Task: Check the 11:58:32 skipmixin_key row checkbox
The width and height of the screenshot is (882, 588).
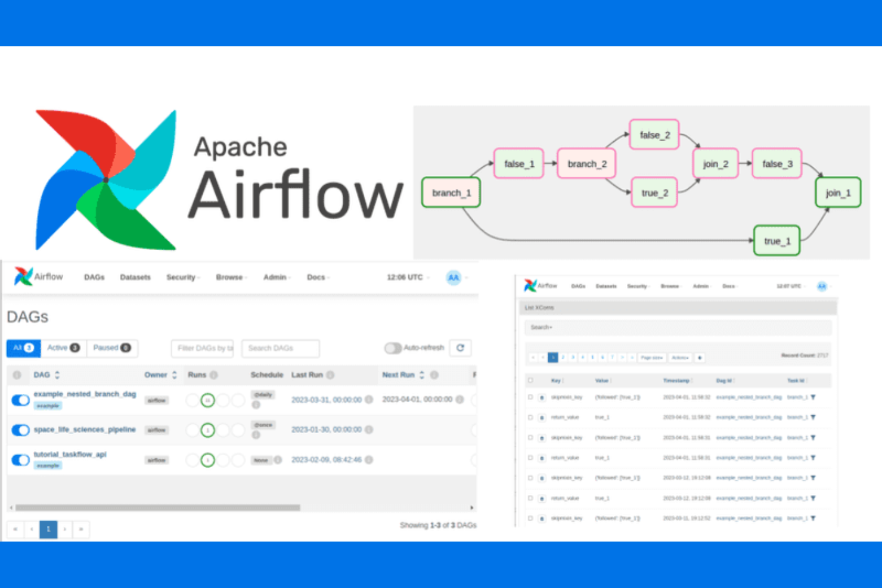Action: (x=530, y=397)
